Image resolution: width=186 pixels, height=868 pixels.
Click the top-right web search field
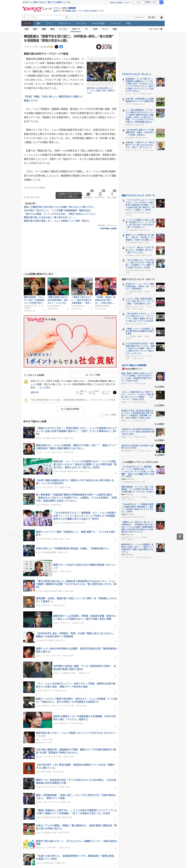coord(137,2)
